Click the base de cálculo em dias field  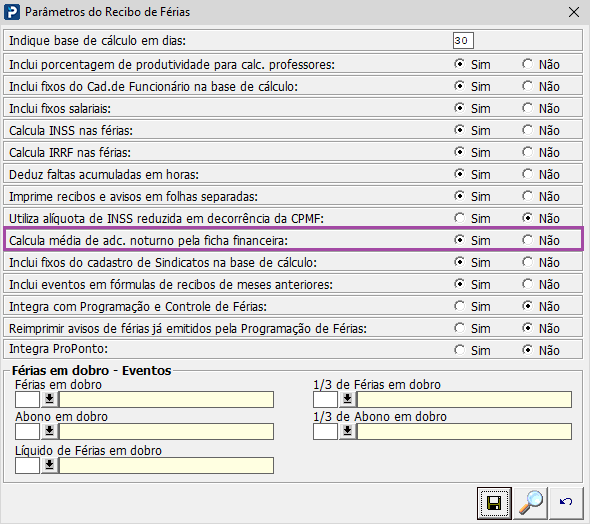[x=463, y=41]
